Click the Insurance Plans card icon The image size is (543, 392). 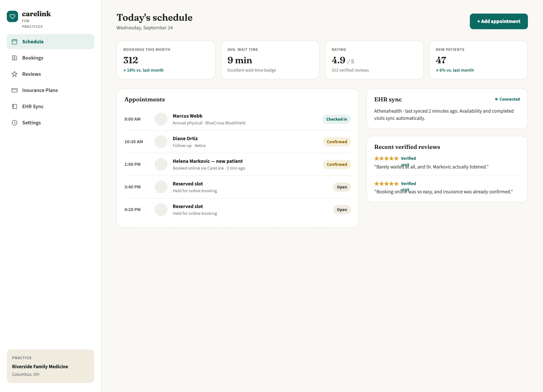(15, 90)
